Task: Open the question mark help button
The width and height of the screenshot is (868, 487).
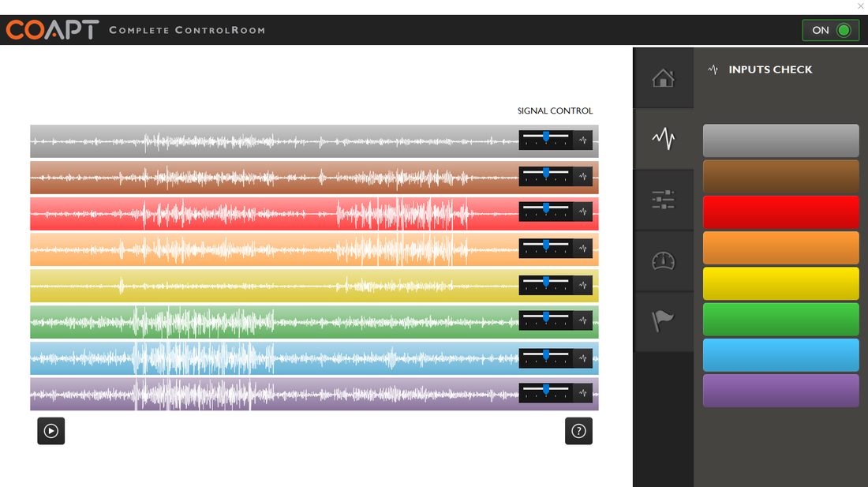Action: 578,431
